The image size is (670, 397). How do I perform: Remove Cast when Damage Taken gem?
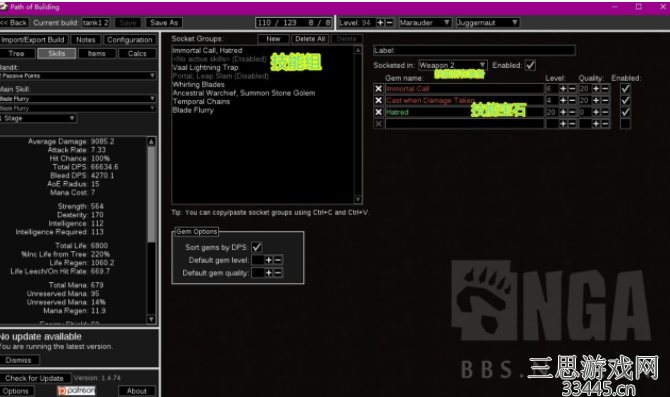pyautogui.click(x=378, y=100)
